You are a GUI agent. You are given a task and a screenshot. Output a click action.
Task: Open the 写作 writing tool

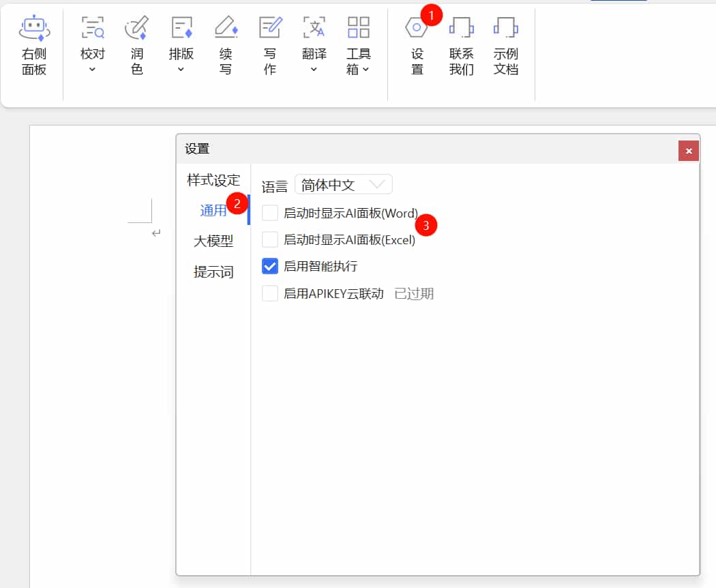[270, 28]
